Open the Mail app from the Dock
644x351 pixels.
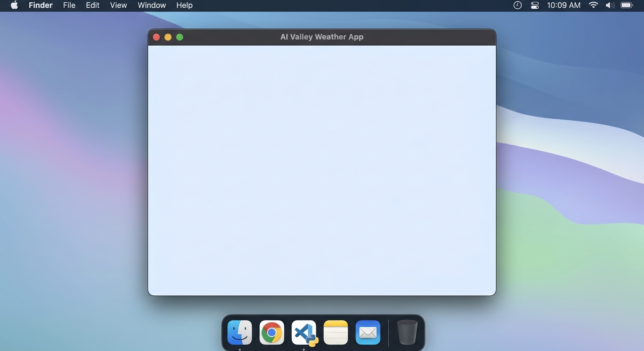(368, 332)
